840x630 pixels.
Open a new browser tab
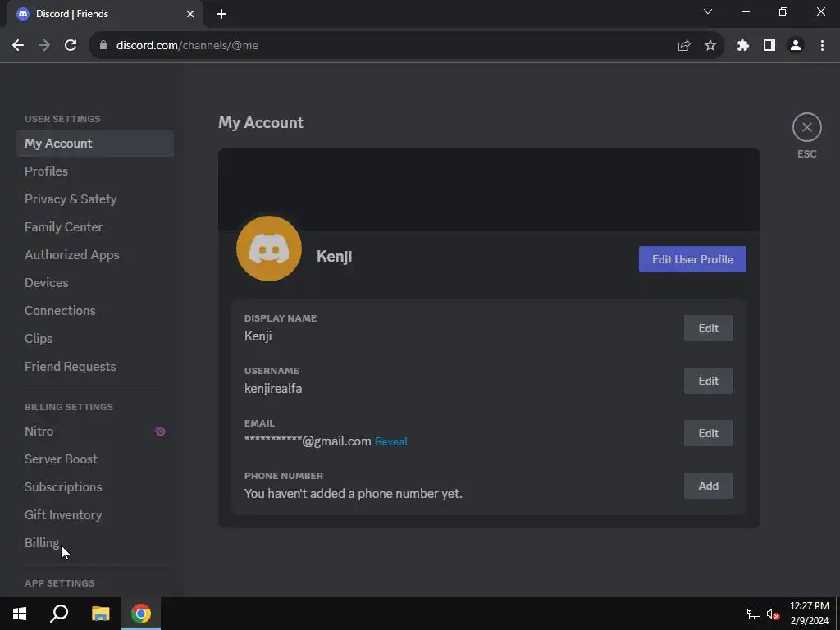tap(221, 14)
